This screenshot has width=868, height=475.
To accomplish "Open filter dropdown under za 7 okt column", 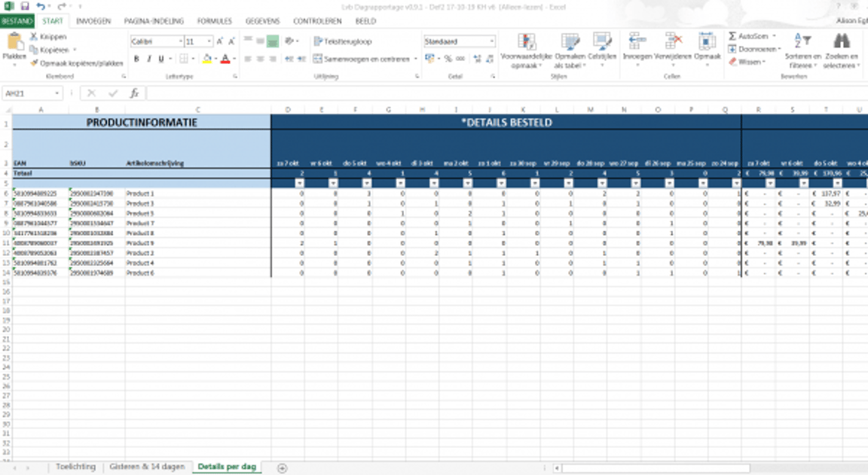I will pos(299,183).
